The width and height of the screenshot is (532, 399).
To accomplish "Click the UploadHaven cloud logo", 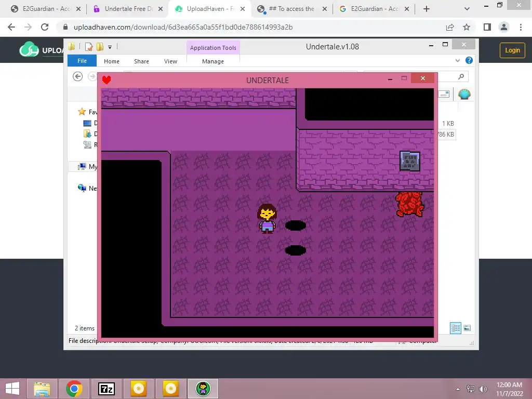I will click(x=29, y=49).
